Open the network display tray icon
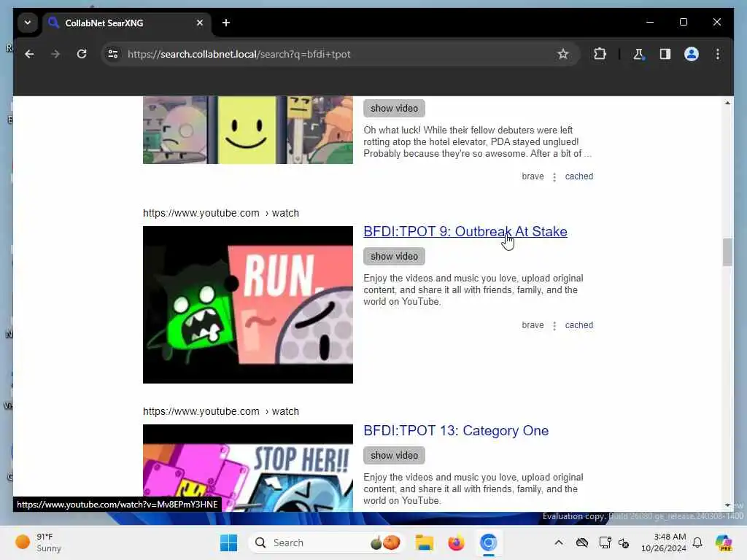Screen dimensions: 747x560 pos(605,542)
